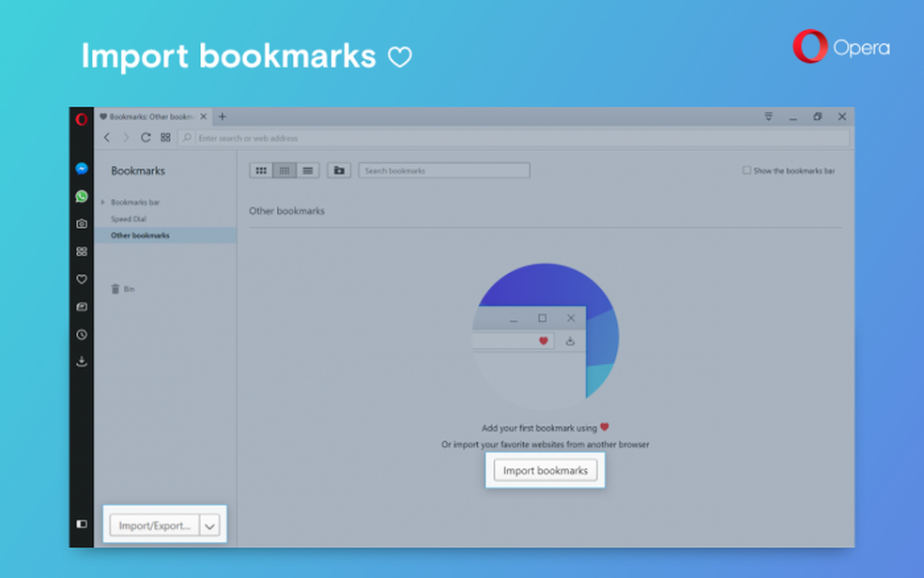Switch to large thumbnail view

click(x=260, y=170)
